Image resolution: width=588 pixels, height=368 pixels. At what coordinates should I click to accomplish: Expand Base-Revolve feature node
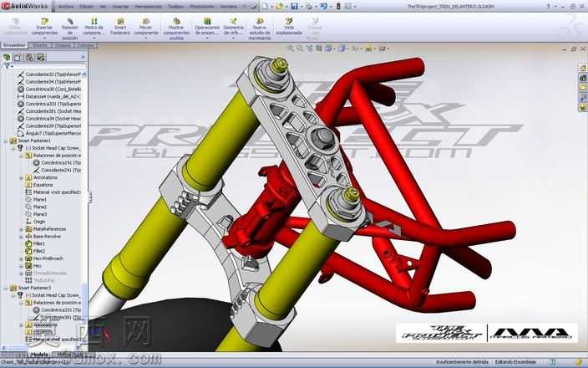22,237
